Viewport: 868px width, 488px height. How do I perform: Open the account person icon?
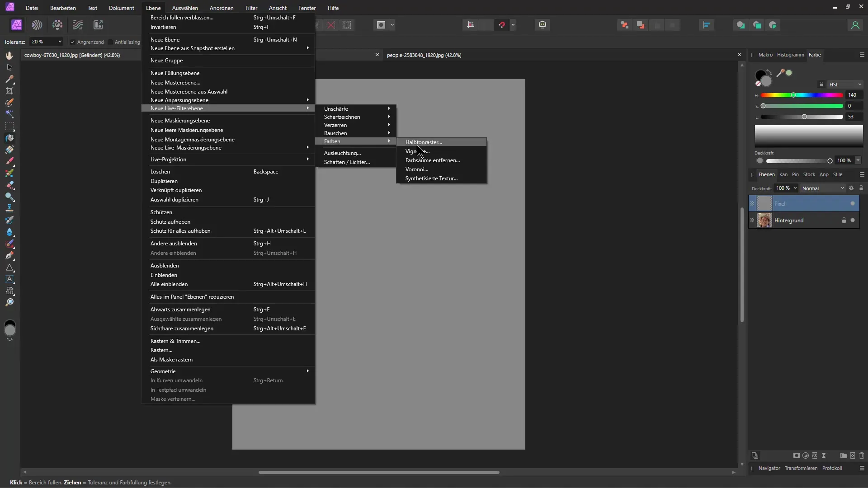(855, 25)
